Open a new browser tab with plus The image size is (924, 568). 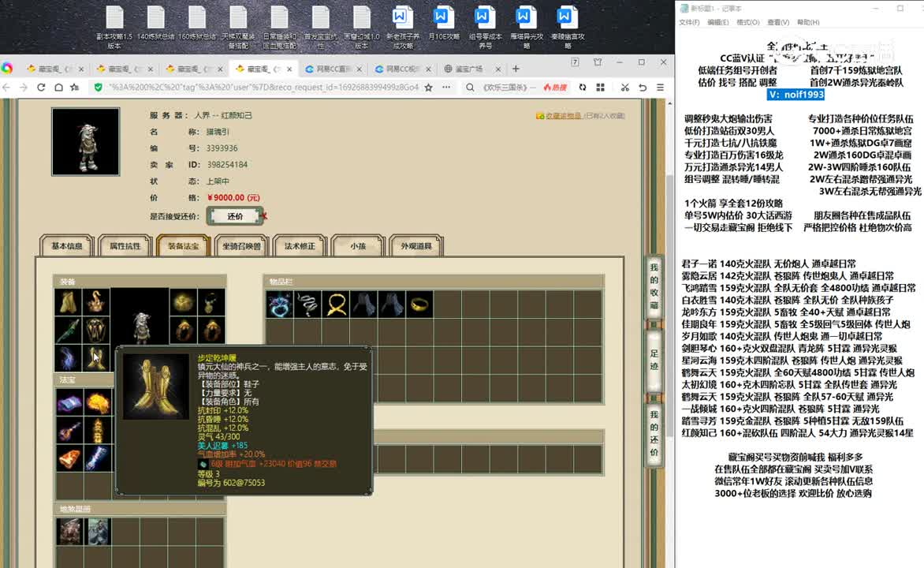pyautogui.click(x=516, y=69)
